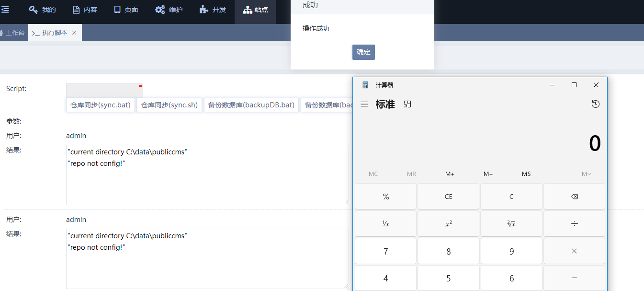Click the first 结果 output text area
This screenshot has height=291, width=644.
point(207,175)
